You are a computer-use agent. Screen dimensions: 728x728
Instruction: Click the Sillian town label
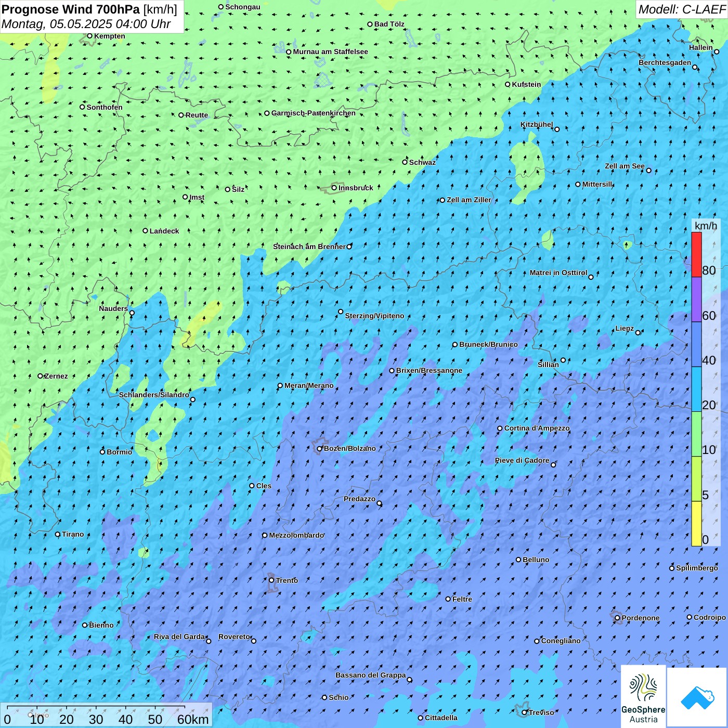tap(548, 365)
